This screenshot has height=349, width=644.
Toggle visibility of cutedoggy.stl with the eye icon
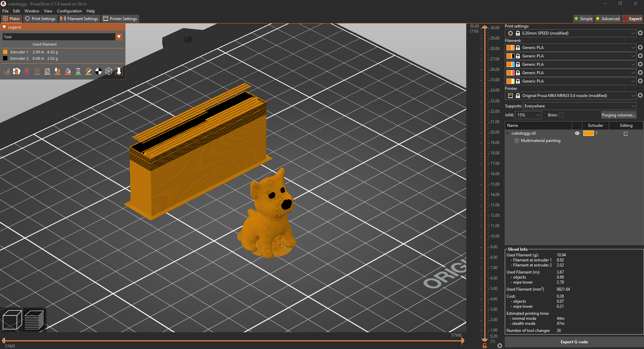click(x=577, y=133)
